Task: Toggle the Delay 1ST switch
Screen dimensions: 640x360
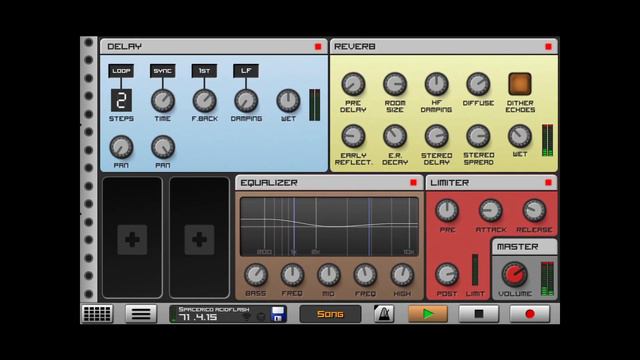Action: (204, 71)
